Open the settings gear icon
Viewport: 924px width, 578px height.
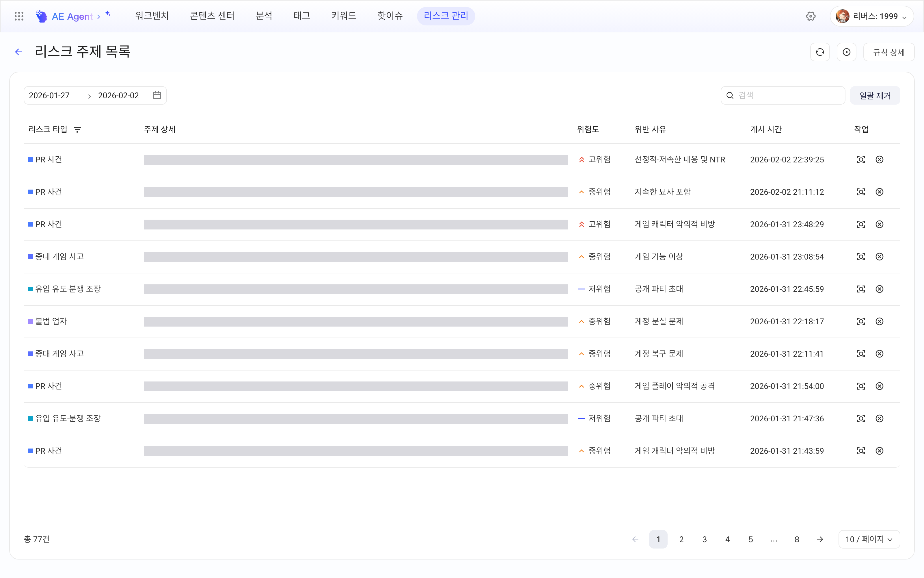(811, 16)
